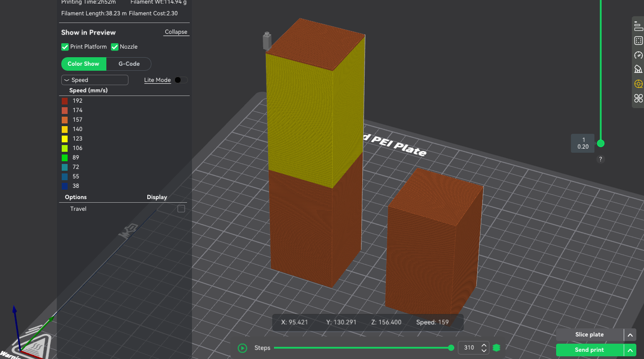The height and width of the screenshot is (359, 644).
Task: Click the spotlight-shaped icon in right toolbar
Action: click(638, 69)
